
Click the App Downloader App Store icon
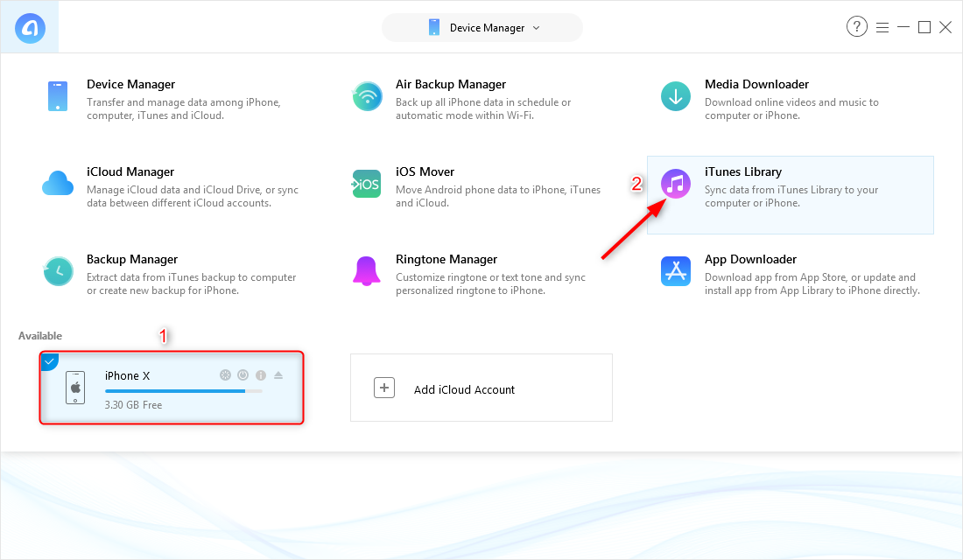click(676, 271)
